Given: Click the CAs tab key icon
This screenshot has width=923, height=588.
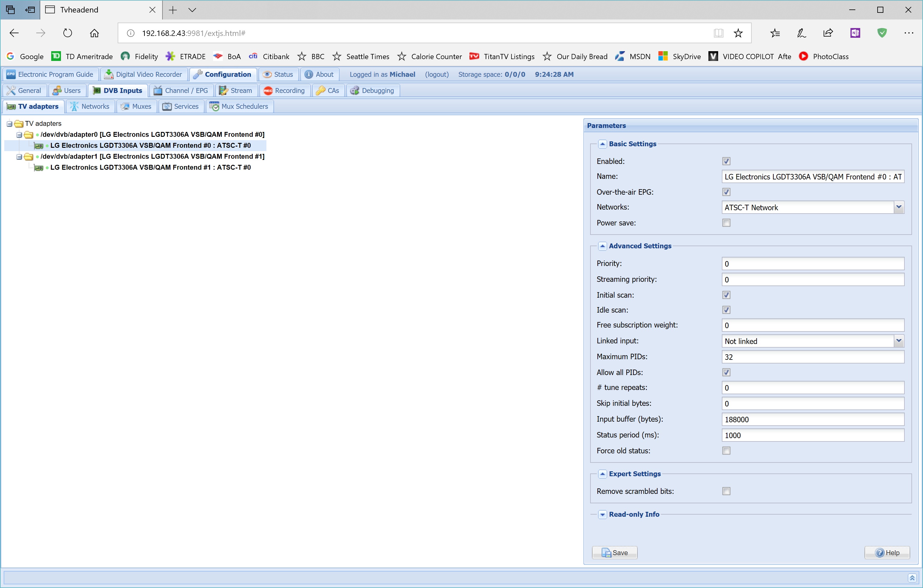Looking at the screenshot, I should (x=320, y=91).
